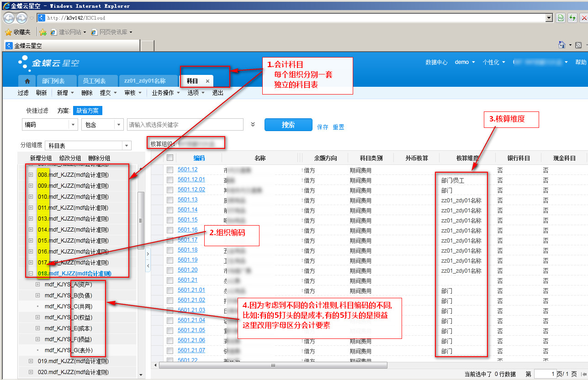Check the box for row 5601.12
588x380 pixels.
coord(170,169)
